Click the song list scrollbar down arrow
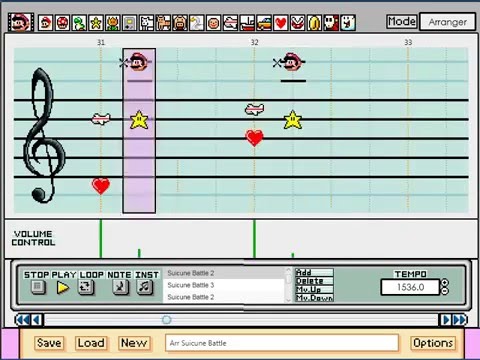The height and width of the screenshot is (360, 480). click(x=288, y=300)
